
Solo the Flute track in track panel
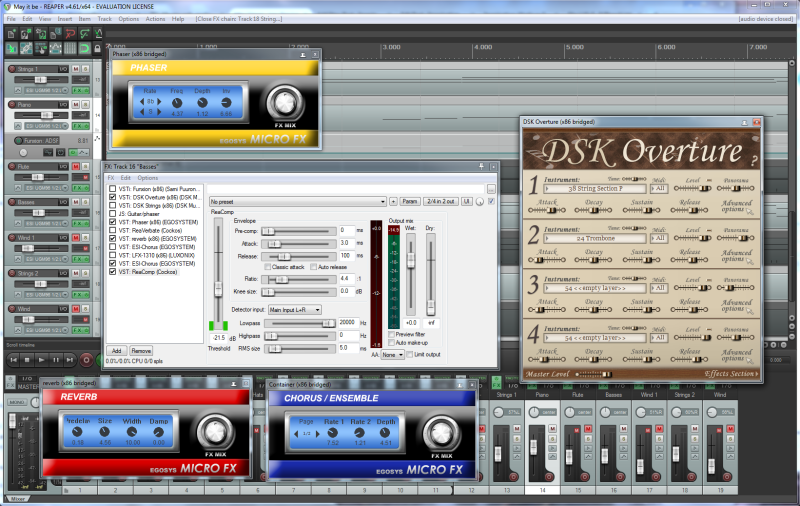point(86,166)
